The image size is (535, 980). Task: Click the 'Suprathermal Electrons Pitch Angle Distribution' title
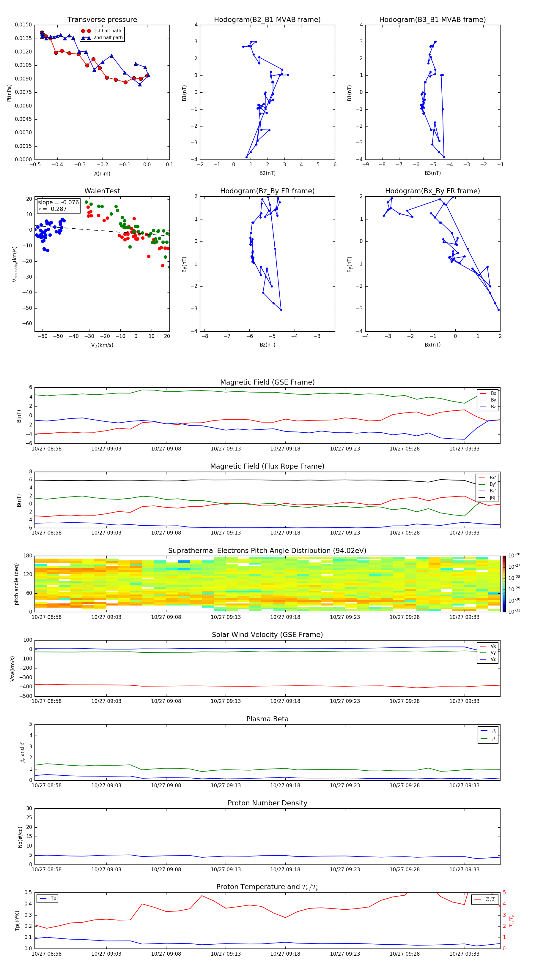tap(267, 551)
